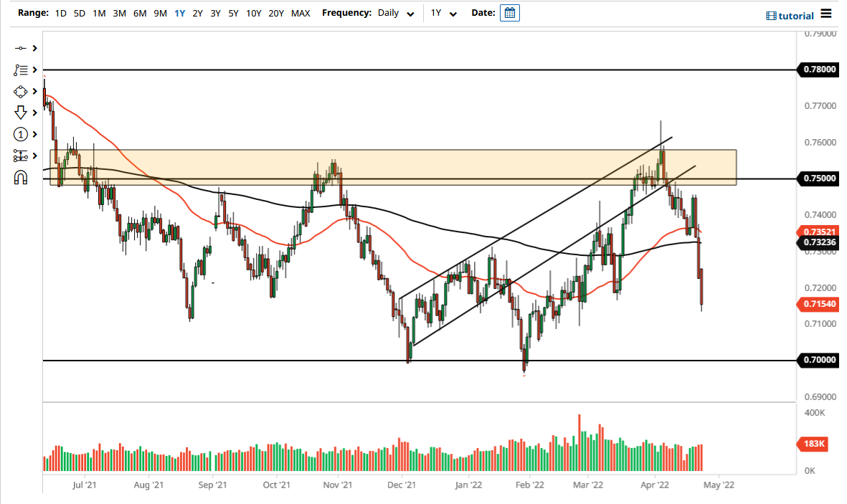Select the 5Y range option
This screenshot has height=504, width=847.
(x=234, y=12)
